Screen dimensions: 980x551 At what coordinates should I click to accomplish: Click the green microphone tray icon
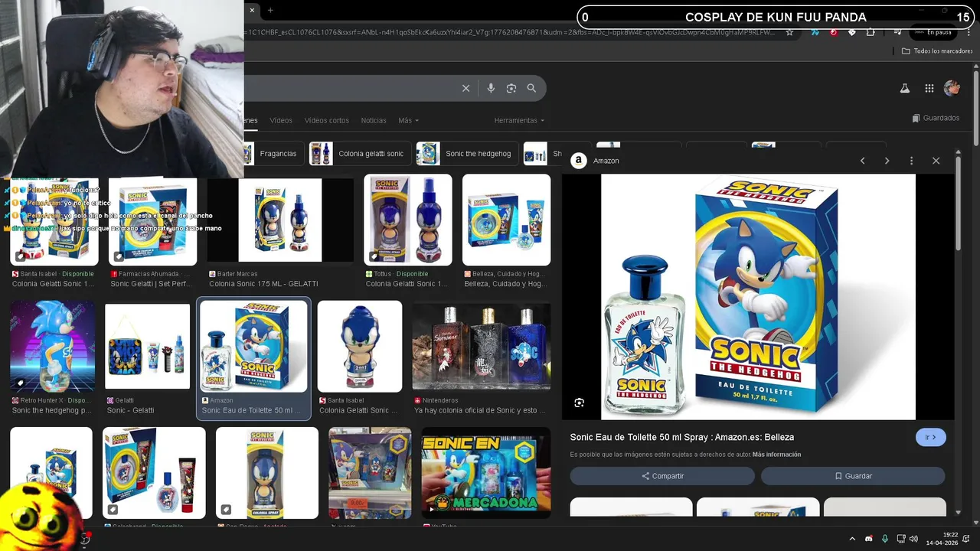(x=885, y=539)
